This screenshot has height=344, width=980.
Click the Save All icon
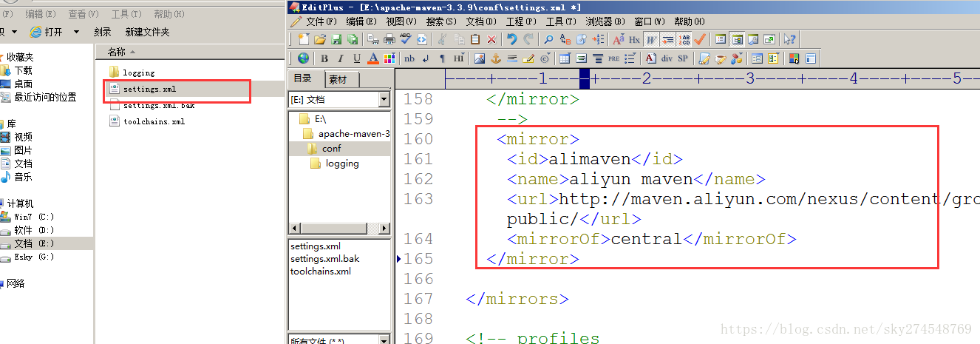[x=352, y=39]
